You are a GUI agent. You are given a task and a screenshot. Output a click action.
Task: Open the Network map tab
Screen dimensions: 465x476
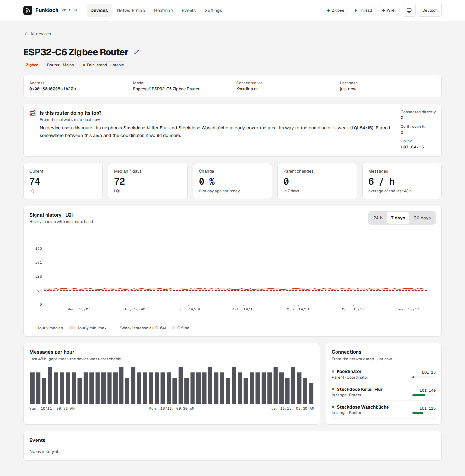131,10
